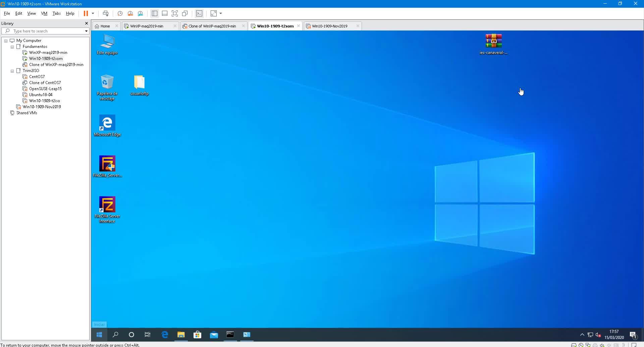The height and width of the screenshot is (347, 644).
Task: Revert the virtual machine to its snapshot
Action: pos(130,13)
